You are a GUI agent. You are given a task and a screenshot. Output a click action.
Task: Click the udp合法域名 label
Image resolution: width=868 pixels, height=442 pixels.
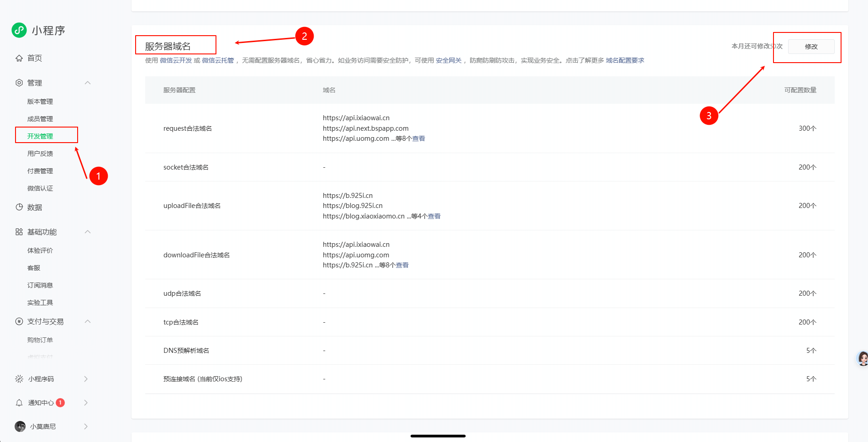point(182,293)
